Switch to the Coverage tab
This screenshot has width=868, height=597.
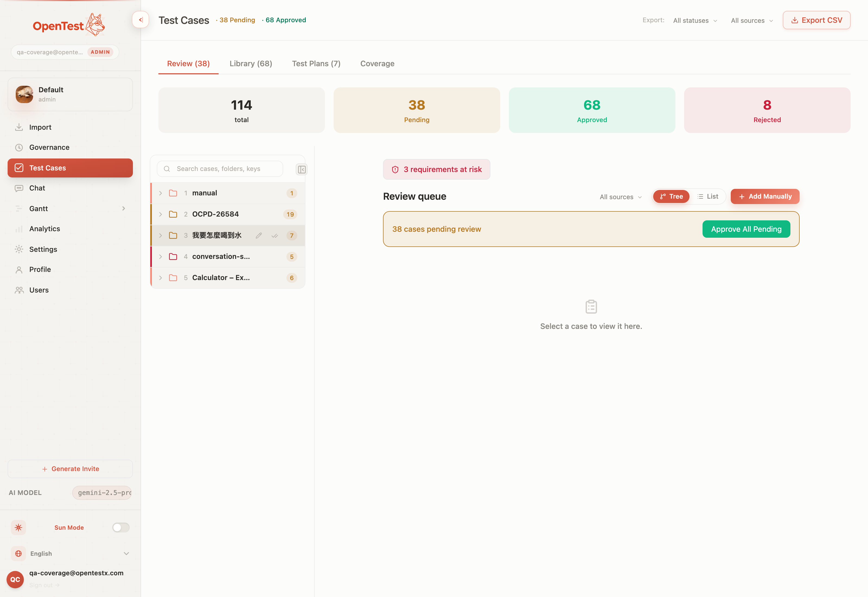pos(377,63)
